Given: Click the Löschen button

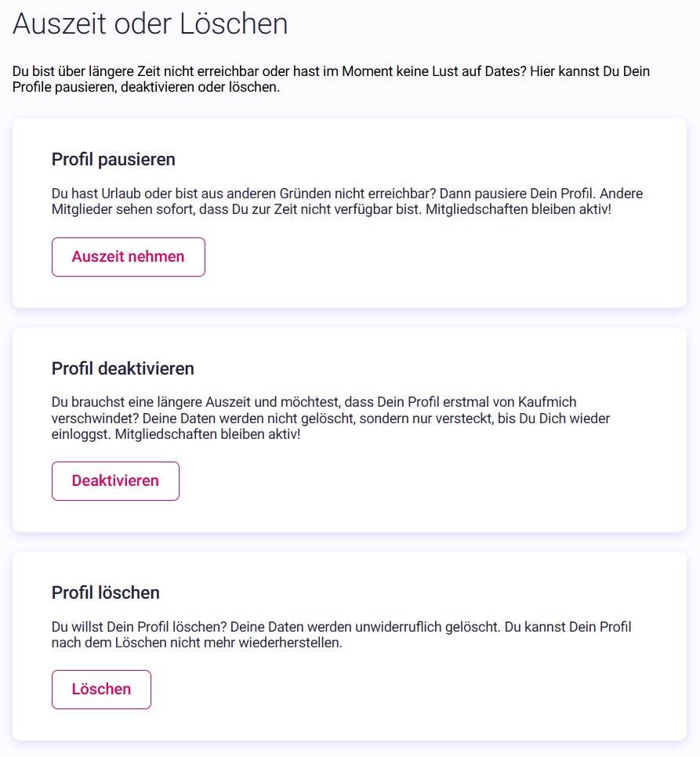Looking at the screenshot, I should pyautogui.click(x=101, y=690).
